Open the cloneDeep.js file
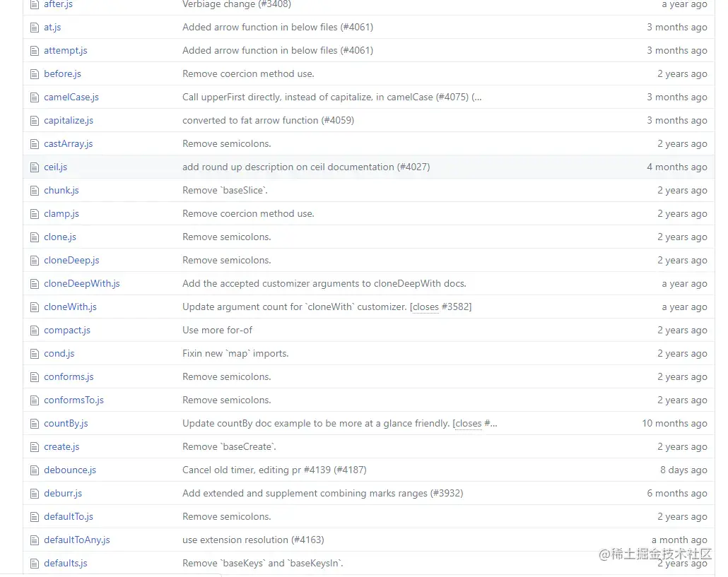Image resolution: width=728 pixels, height=577 pixels. [71, 260]
